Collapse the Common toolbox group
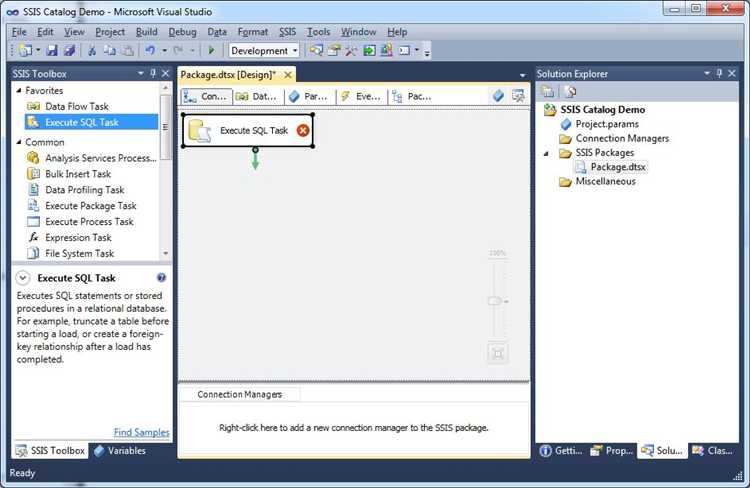 coord(19,142)
